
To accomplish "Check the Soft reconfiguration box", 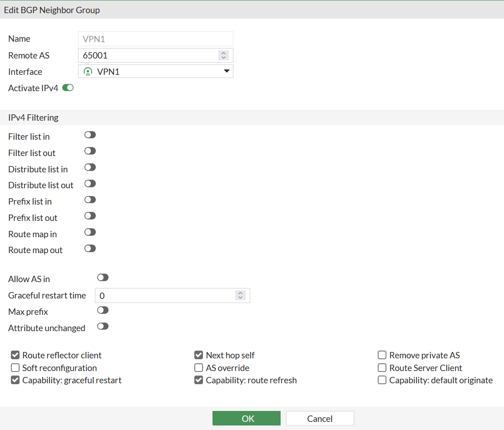I will [15, 368].
